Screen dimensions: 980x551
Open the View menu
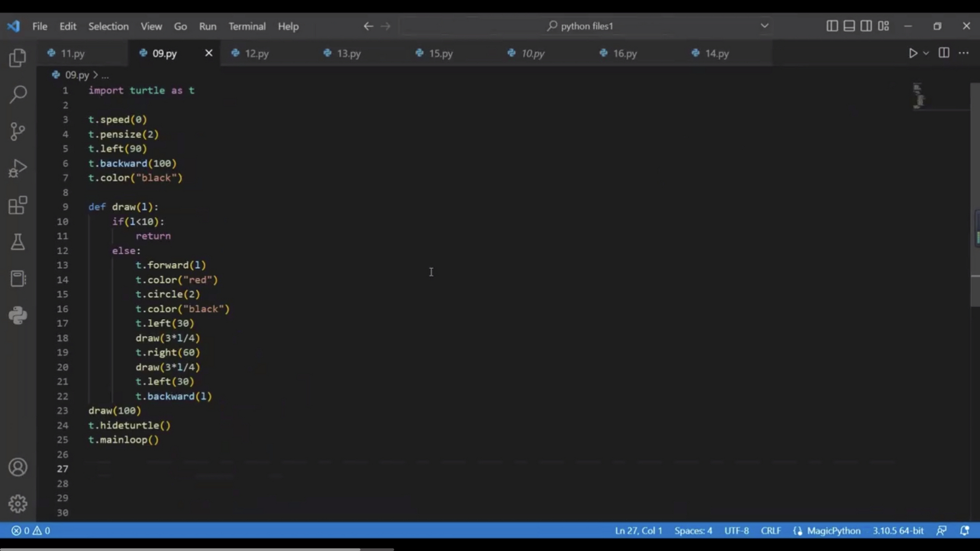(x=151, y=26)
